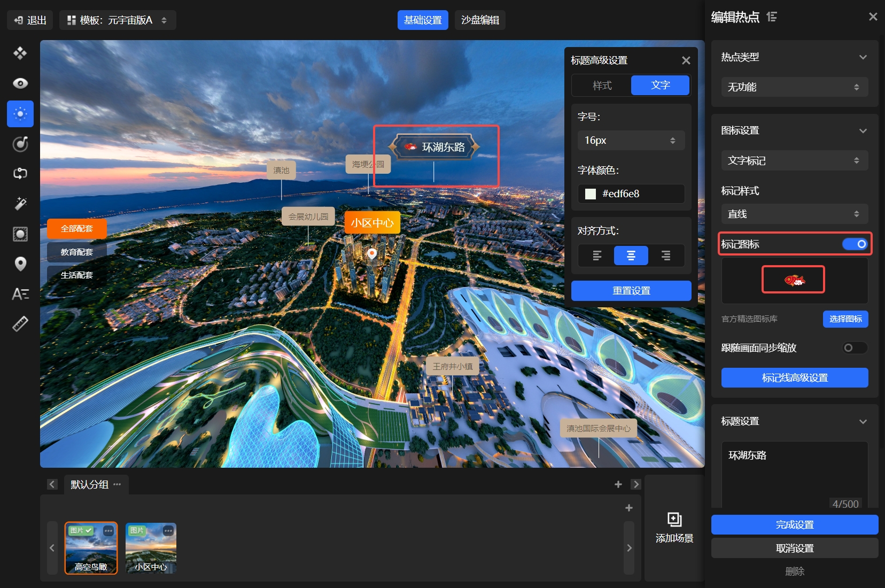
Task: Click the 选择图标 button
Action: (x=845, y=319)
